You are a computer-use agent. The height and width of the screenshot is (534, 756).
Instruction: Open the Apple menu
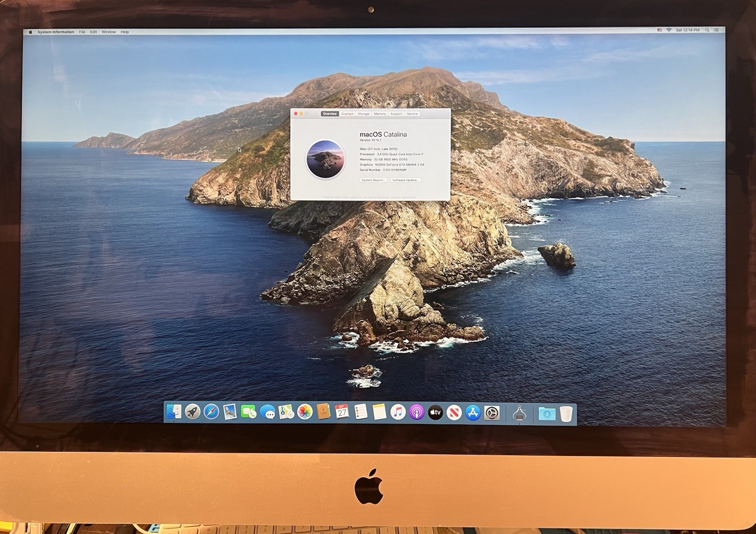click(x=30, y=32)
